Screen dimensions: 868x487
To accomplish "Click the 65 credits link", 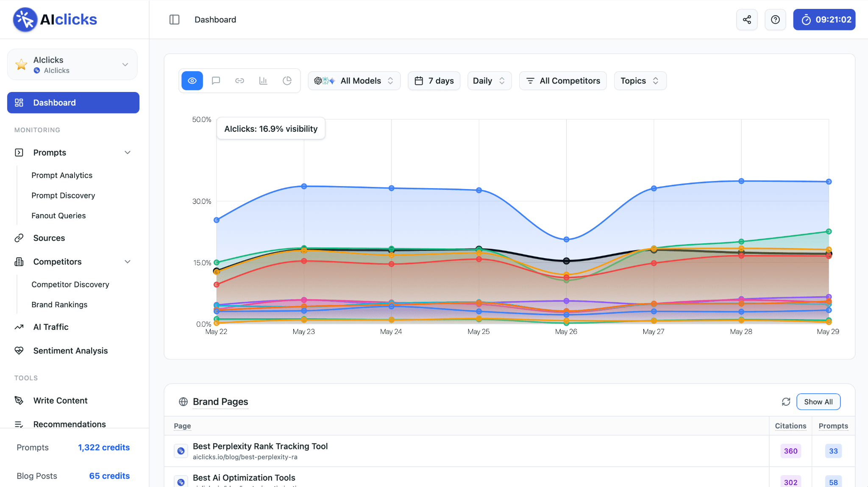I will point(109,476).
